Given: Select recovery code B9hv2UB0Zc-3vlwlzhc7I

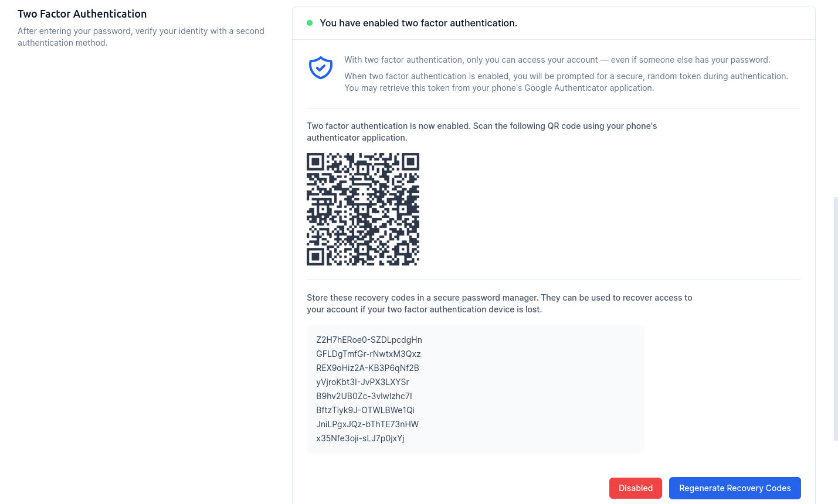Looking at the screenshot, I should (x=364, y=396).
